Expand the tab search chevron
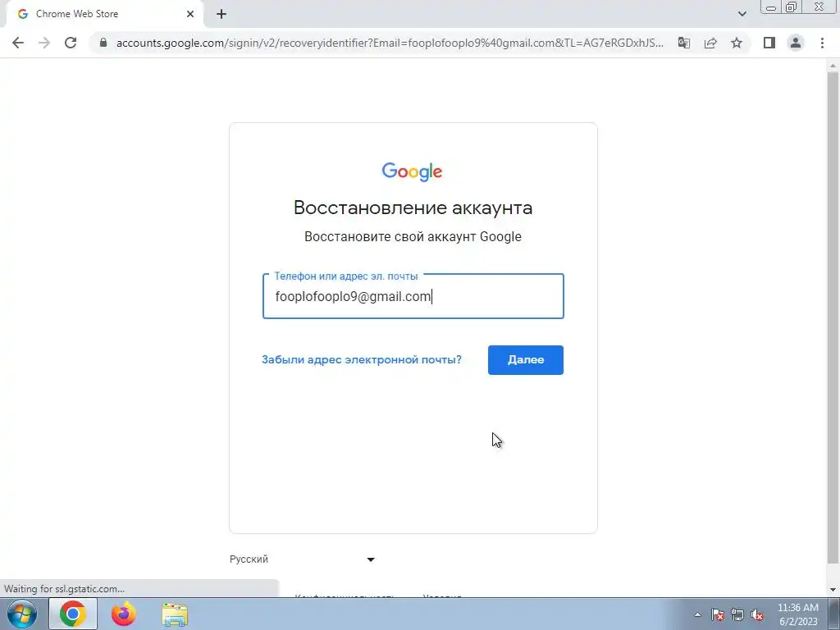840x630 pixels. coord(742,14)
